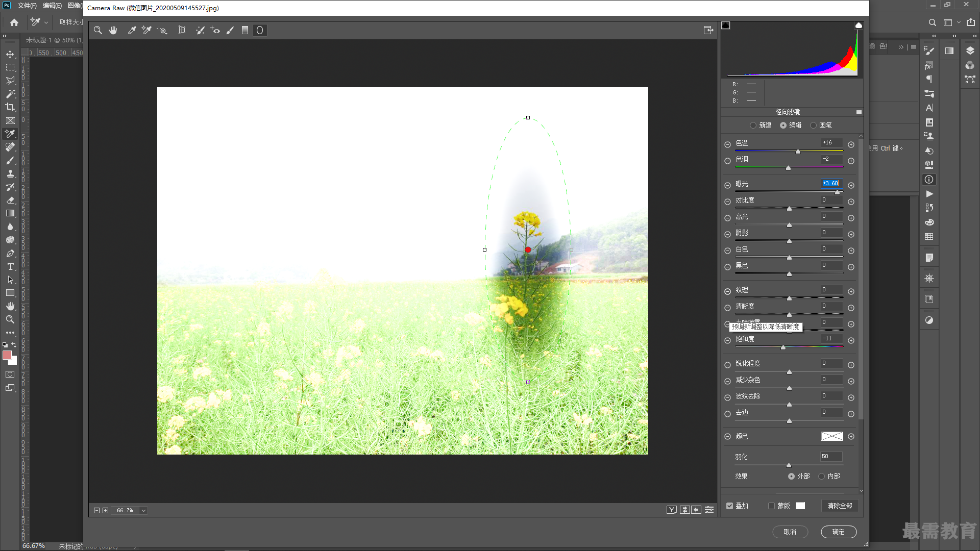Click the red radial filter center pin
Viewport: 980px width, 551px height.
pyautogui.click(x=528, y=249)
